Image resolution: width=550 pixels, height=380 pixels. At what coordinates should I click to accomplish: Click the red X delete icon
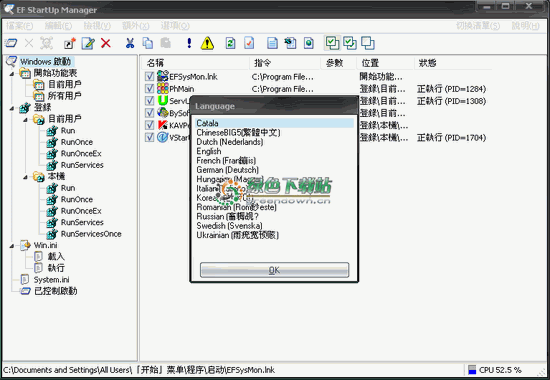106,43
